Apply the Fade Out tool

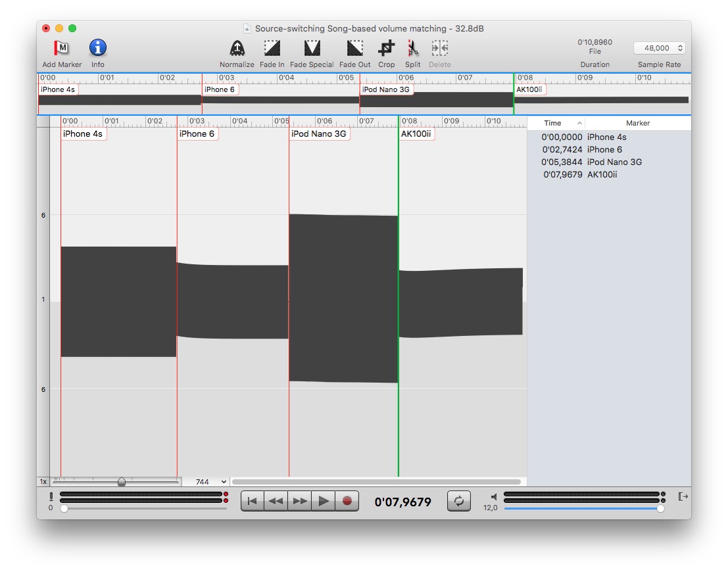click(354, 48)
